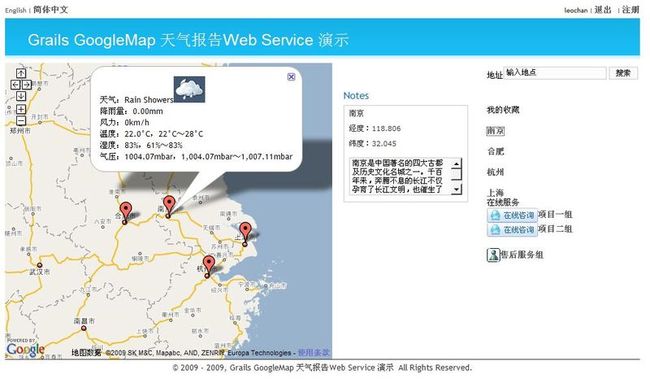Click the 温度 temperature line in popup
This screenshot has width=650, height=383.
pyautogui.click(x=151, y=134)
